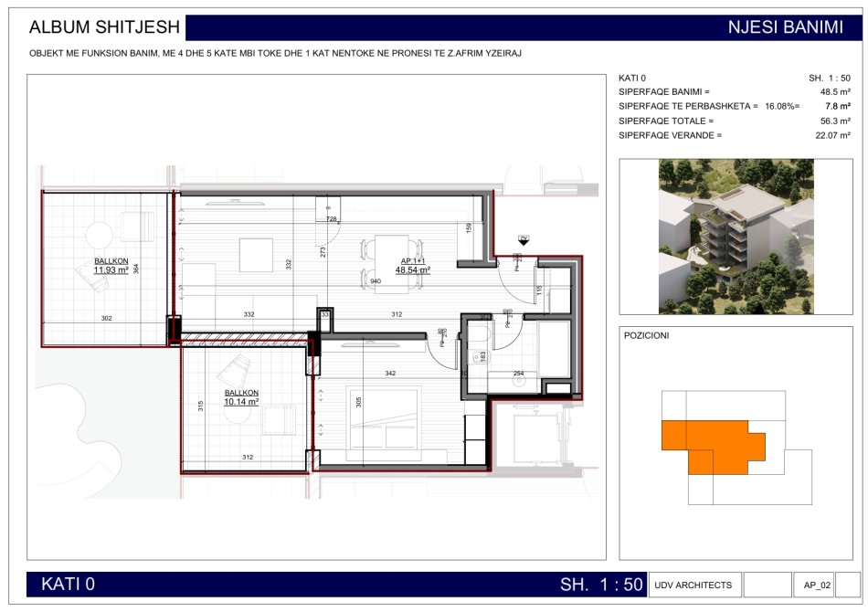Screen dimensions: 868x612
Task: Click the BALLKON 10.14 m² label
Action: click(241, 397)
